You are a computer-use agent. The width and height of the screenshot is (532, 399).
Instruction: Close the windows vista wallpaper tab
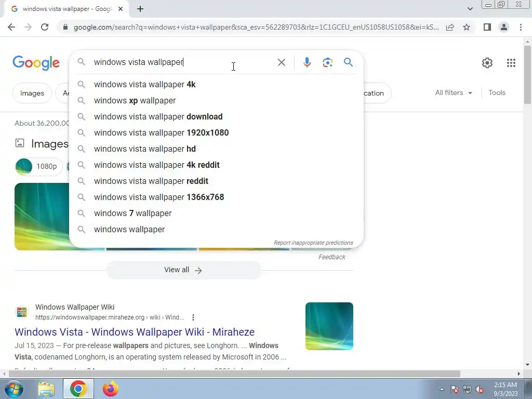[121, 9]
